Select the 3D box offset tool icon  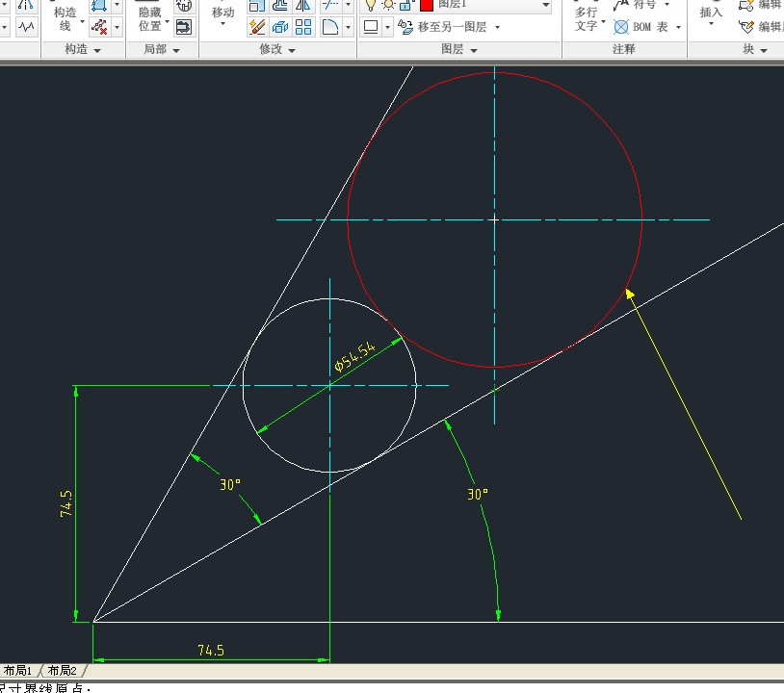tap(280, 27)
